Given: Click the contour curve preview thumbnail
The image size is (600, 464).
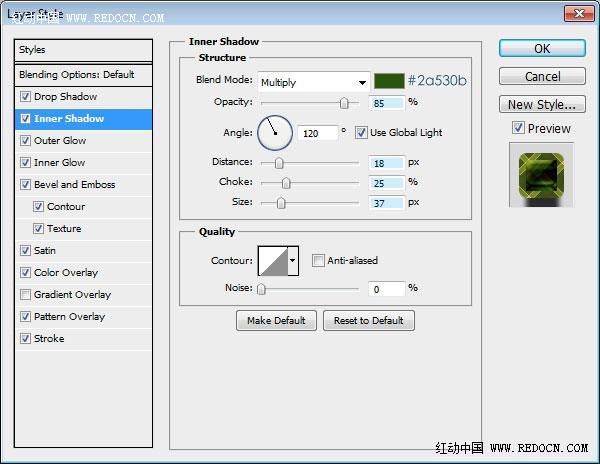Looking at the screenshot, I should tap(273, 261).
